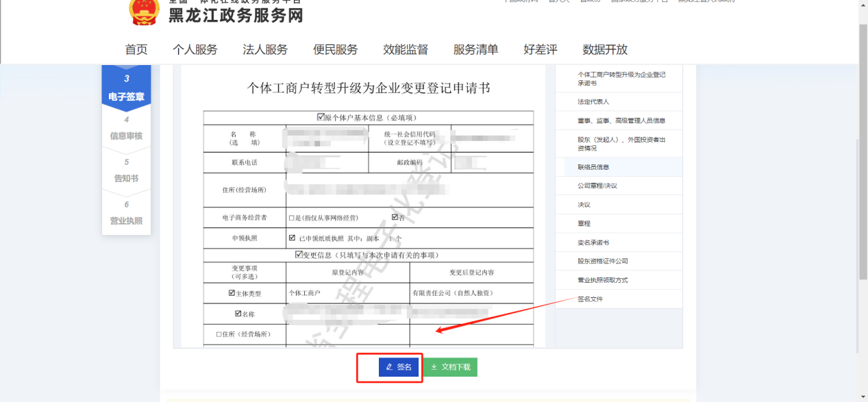Screen dimensions: 868x402
Task: Open 签名文件 entry in right panel
Action: [590, 299]
